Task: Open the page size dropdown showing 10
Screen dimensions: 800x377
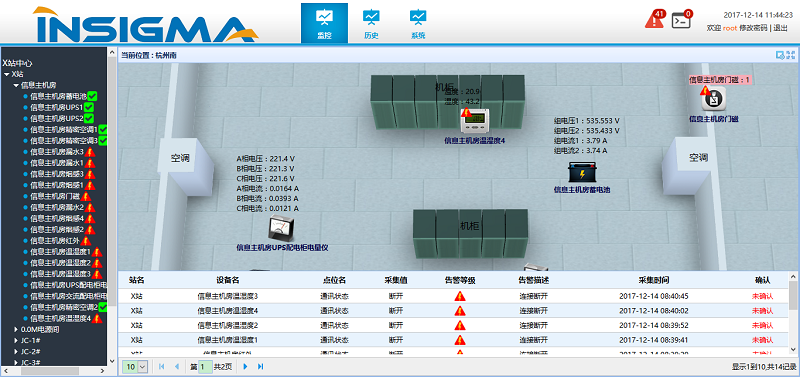Action: click(136, 366)
